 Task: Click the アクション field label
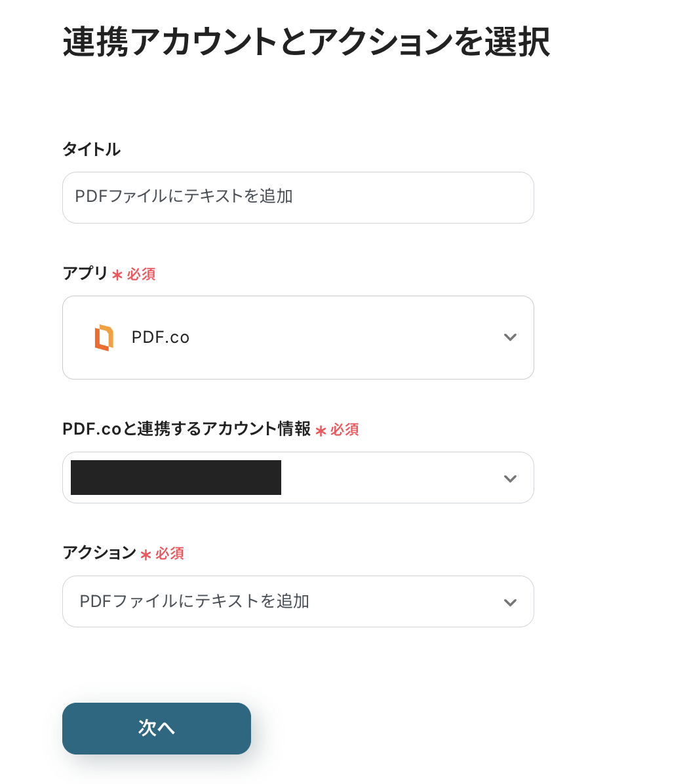pyautogui.click(x=99, y=553)
